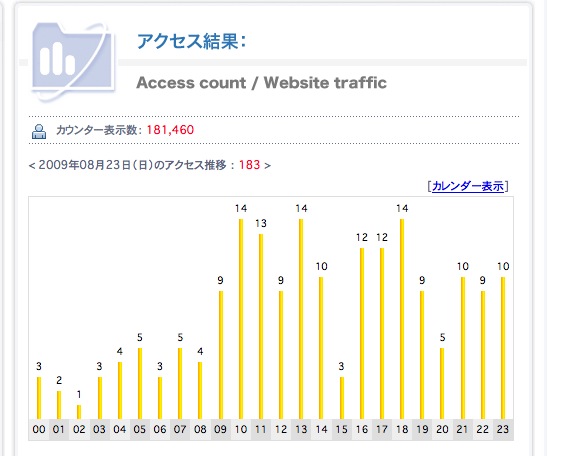Click hour label 20 on the chart axis
Viewport: 562px width, 456px height.
click(x=442, y=429)
